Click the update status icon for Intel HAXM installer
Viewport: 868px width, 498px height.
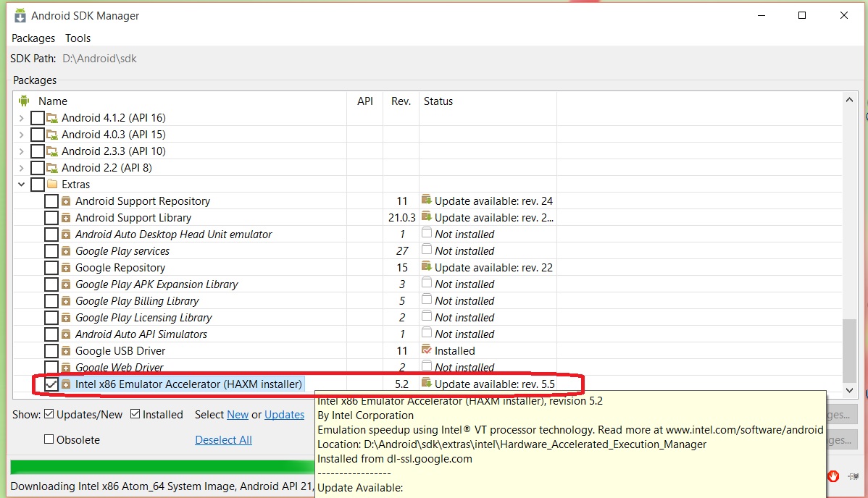426,383
